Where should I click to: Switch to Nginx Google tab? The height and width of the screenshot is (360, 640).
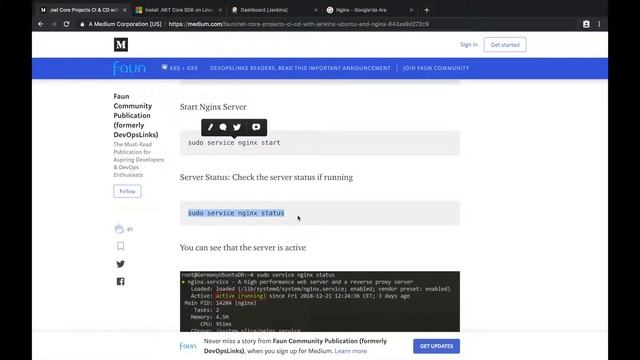370,10
